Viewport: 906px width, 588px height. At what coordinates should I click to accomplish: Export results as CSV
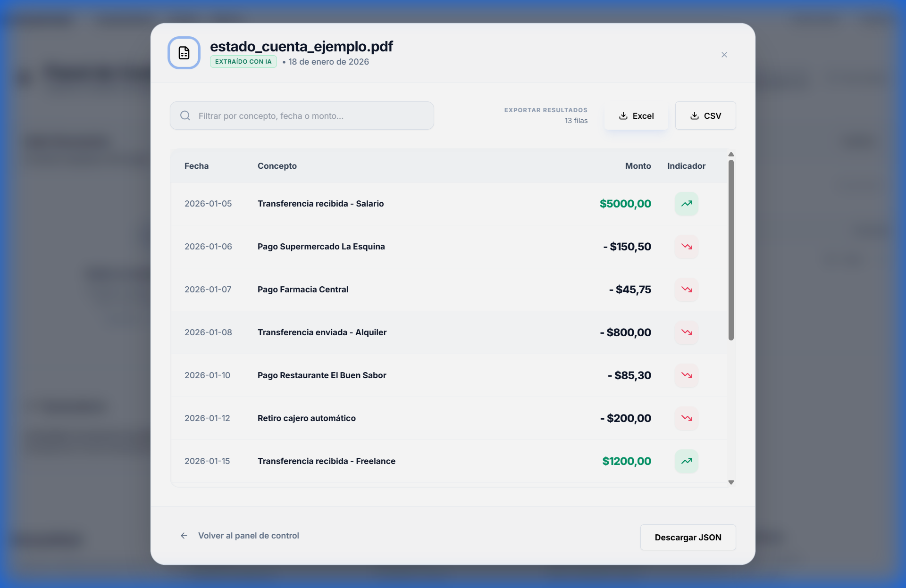pos(705,116)
